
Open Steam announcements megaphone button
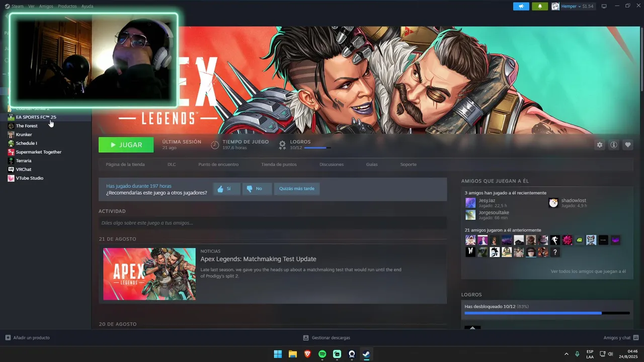(x=521, y=6)
